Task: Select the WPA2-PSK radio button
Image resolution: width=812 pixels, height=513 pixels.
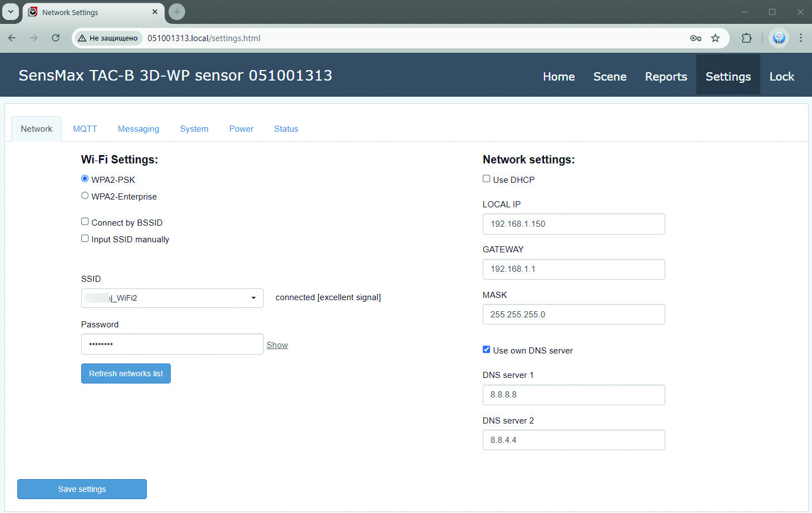Action: [x=85, y=179]
